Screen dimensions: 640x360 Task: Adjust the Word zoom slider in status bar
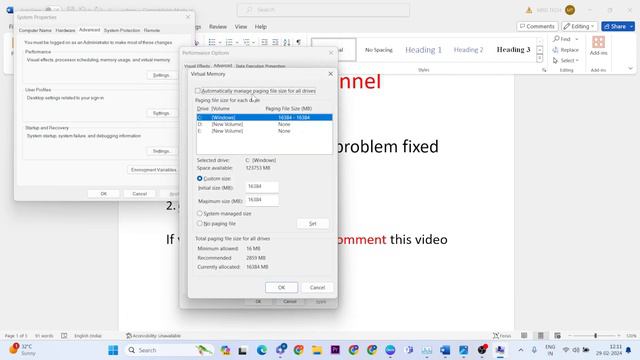(595, 336)
